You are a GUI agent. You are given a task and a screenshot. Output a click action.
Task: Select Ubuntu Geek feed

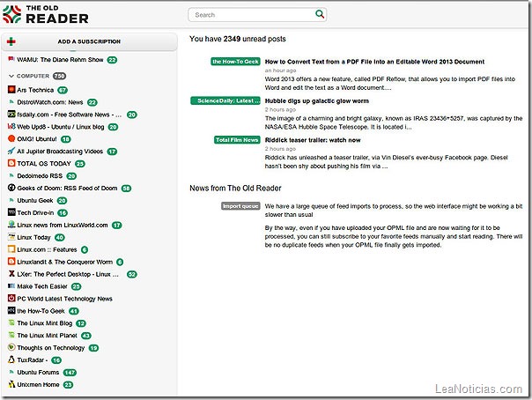coord(35,200)
